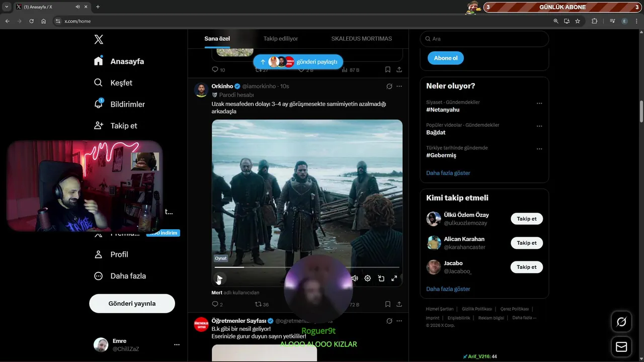Open the browser zoom magnifier icon
This screenshot has width=644, height=362.
pyautogui.click(x=556, y=21)
